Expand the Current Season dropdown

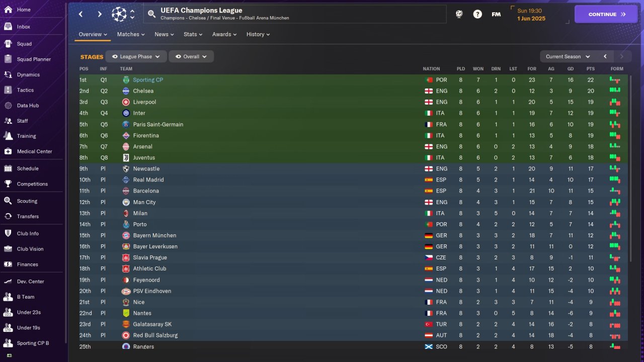(568, 57)
